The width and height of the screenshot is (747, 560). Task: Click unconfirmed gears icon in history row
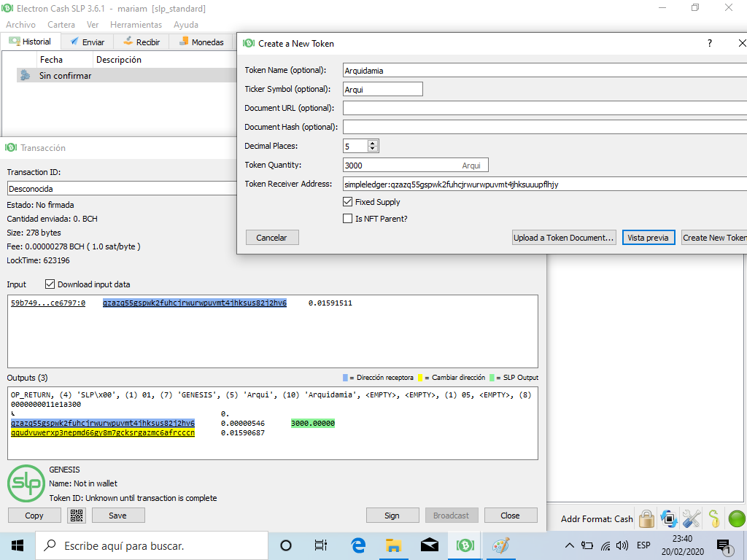click(26, 75)
